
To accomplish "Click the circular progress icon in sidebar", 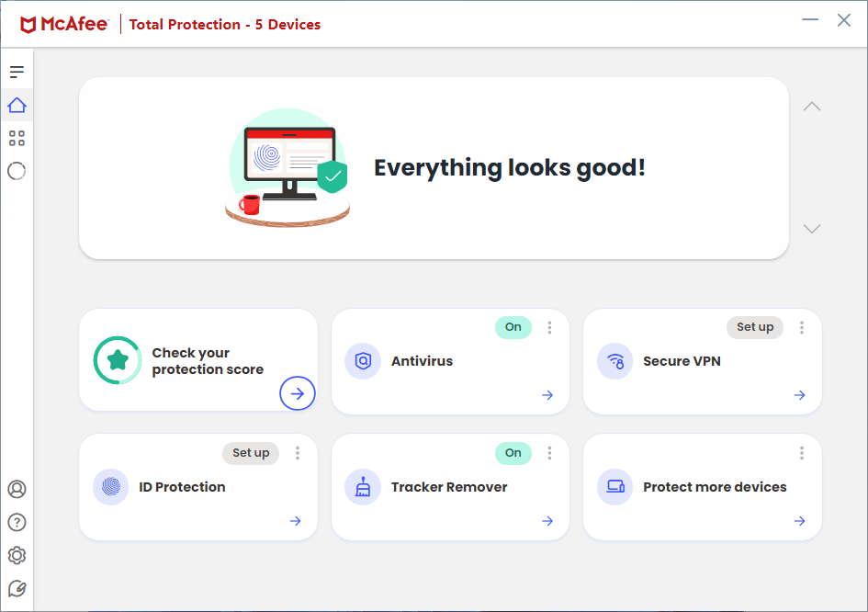I will pos(17,171).
